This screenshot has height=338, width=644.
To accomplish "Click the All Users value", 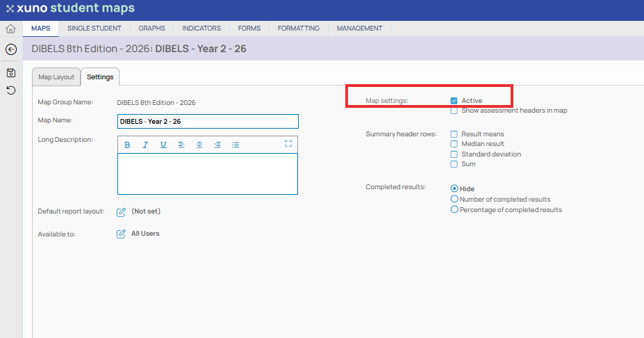I will click(145, 234).
